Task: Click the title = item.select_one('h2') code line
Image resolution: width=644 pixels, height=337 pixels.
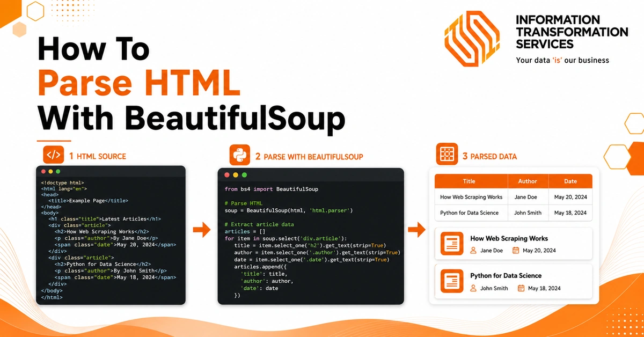Action: 310,245
